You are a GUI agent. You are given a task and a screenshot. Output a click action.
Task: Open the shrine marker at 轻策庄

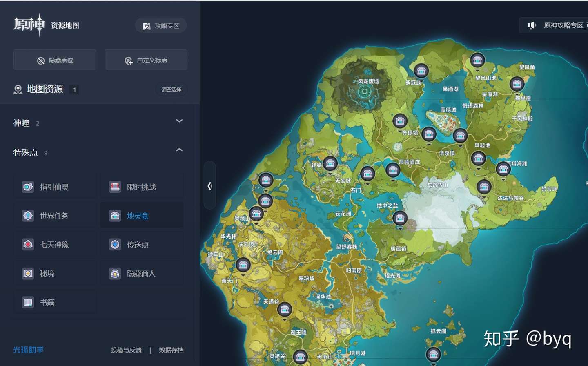tap(330, 164)
